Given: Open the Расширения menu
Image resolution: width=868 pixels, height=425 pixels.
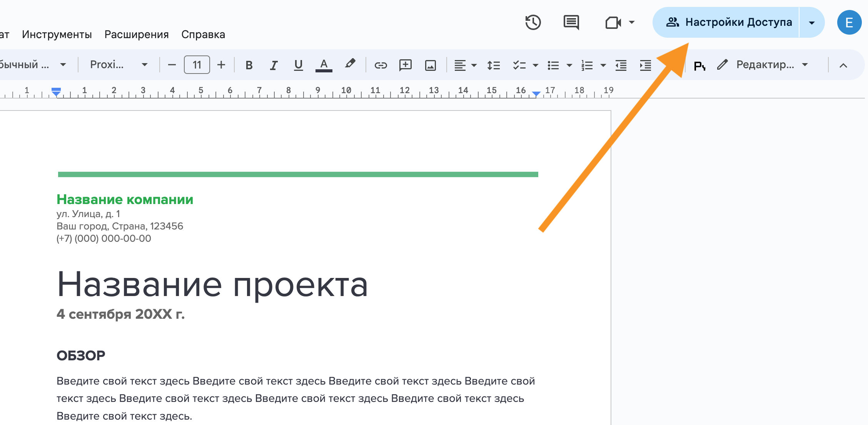Looking at the screenshot, I should pyautogui.click(x=137, y=35).
